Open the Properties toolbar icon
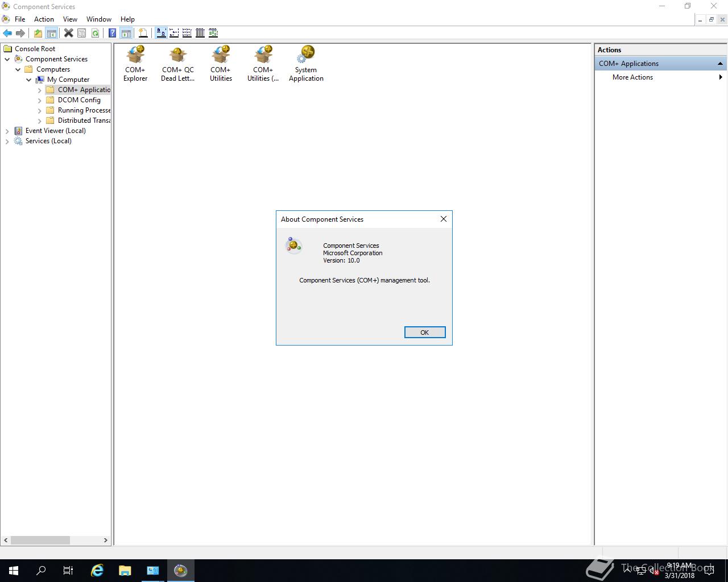This screenshot has width=728, height=582. click(x=82, y=33)
